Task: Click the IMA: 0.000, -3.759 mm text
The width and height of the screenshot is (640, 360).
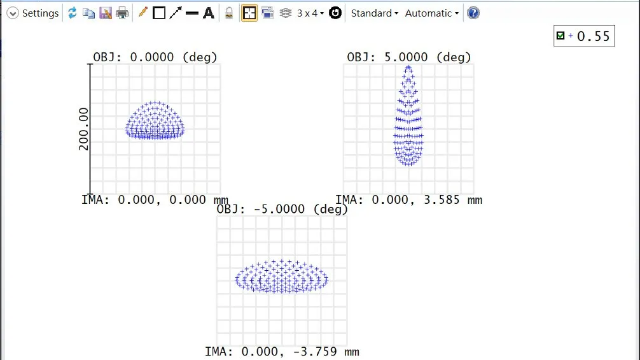Action: click(282, 352)
